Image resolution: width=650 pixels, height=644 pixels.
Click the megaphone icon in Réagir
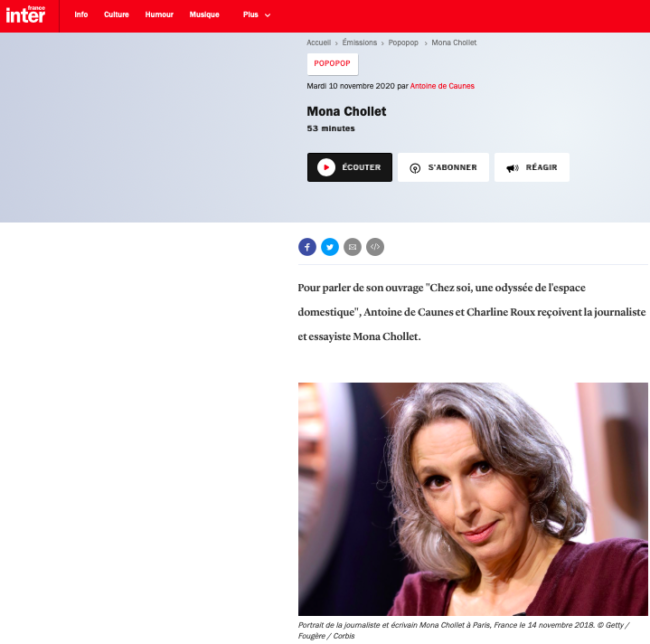512,168
